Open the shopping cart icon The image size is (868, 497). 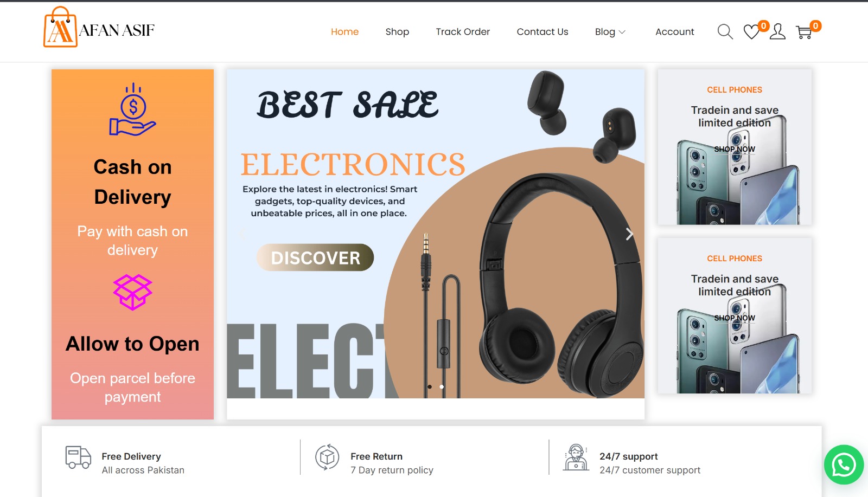tap(804, 33)
